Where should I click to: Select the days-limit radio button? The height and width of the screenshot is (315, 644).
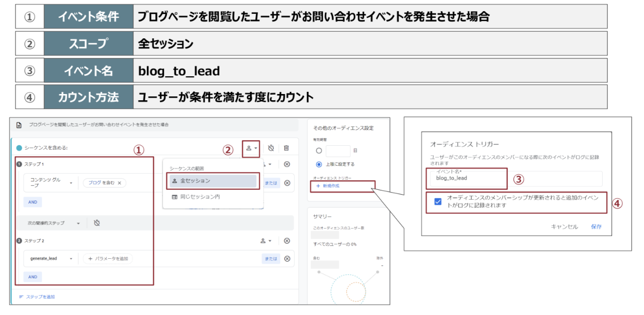click(x=319, y=150)
